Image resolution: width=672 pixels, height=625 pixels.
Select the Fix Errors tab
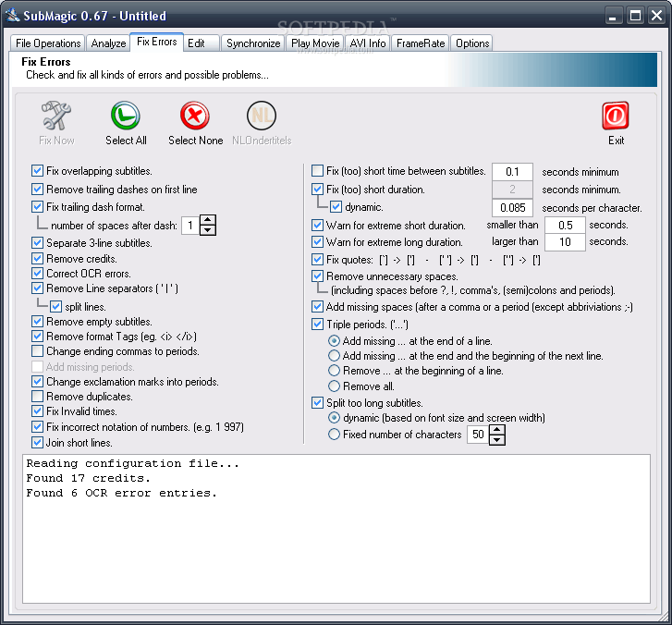pyautogui.click(x=157, y=42)
